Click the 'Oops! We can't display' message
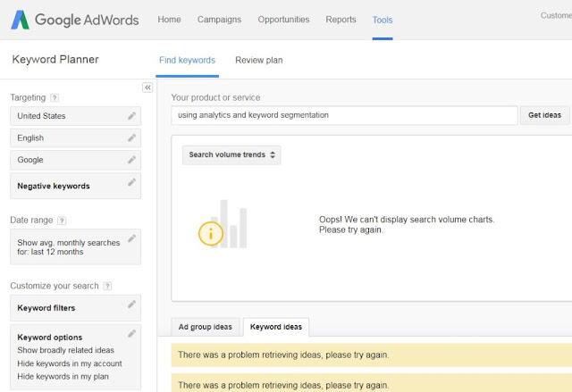Image resolution: width=572 pixels, height=392 pixels. point(407,224)
